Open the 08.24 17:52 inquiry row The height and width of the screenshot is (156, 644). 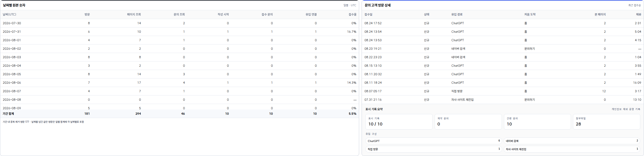(x=503, y=23)
